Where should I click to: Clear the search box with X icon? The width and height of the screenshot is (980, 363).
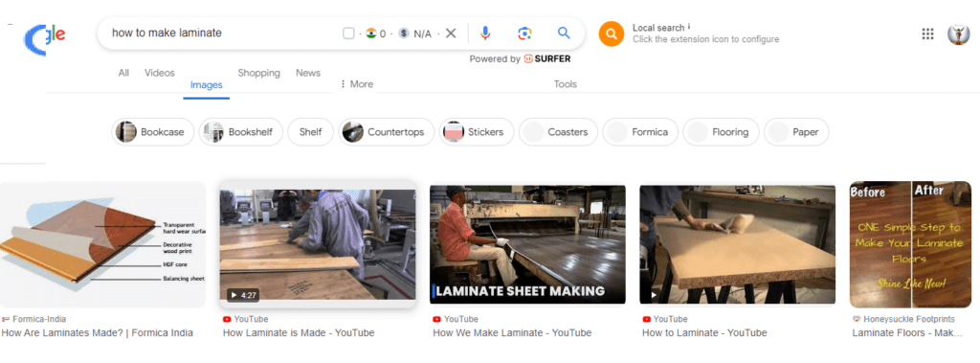tap(451, 34)
